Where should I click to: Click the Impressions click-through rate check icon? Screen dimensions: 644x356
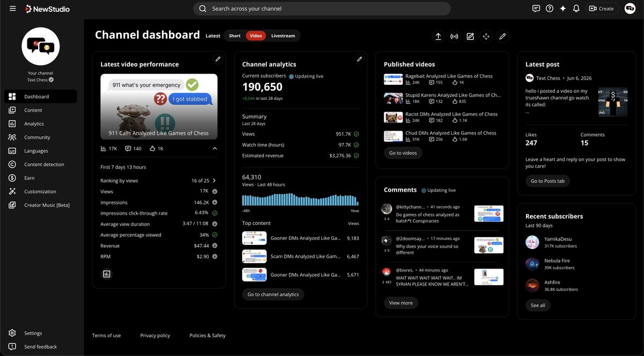215,213
